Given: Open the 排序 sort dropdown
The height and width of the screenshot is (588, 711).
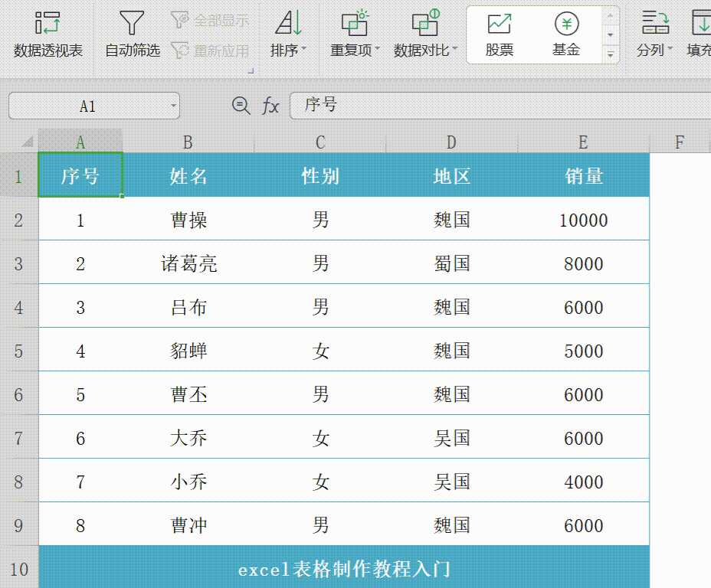Looking at the screenshot, I should point(288,34).
